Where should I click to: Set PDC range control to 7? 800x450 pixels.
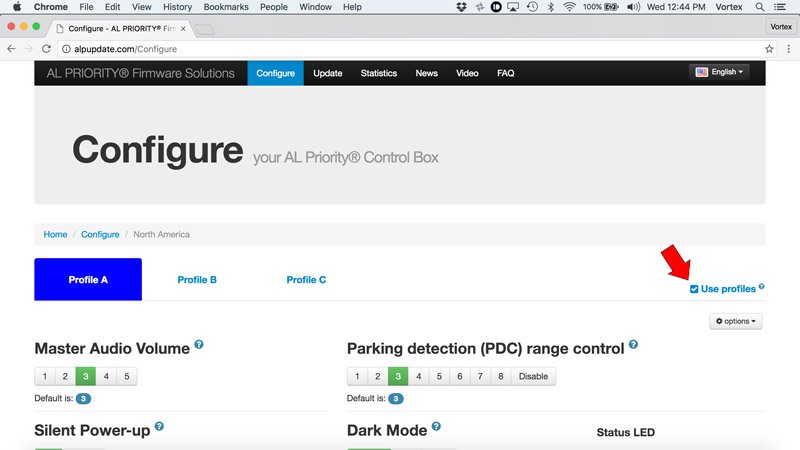coord(480,376)
